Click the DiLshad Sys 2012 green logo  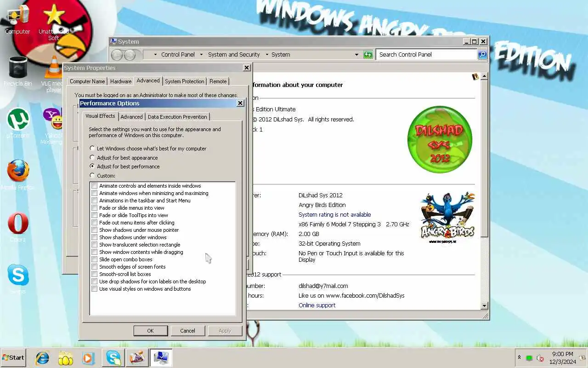(440, 139)
